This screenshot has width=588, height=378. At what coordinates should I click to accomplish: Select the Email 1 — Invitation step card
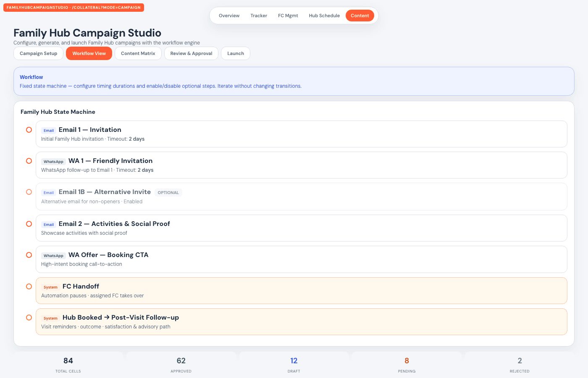[x=302, y=134]
